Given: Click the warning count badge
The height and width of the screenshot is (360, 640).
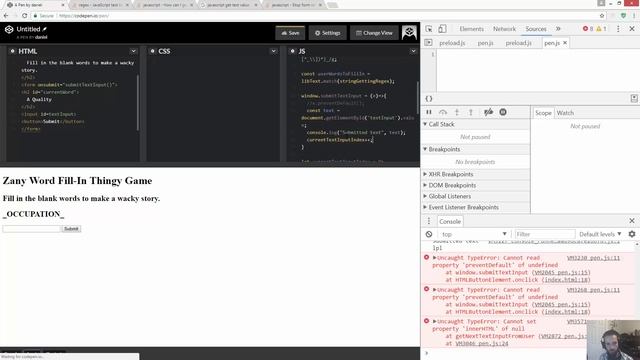Looking at the screenshot, I should (601, 29).
